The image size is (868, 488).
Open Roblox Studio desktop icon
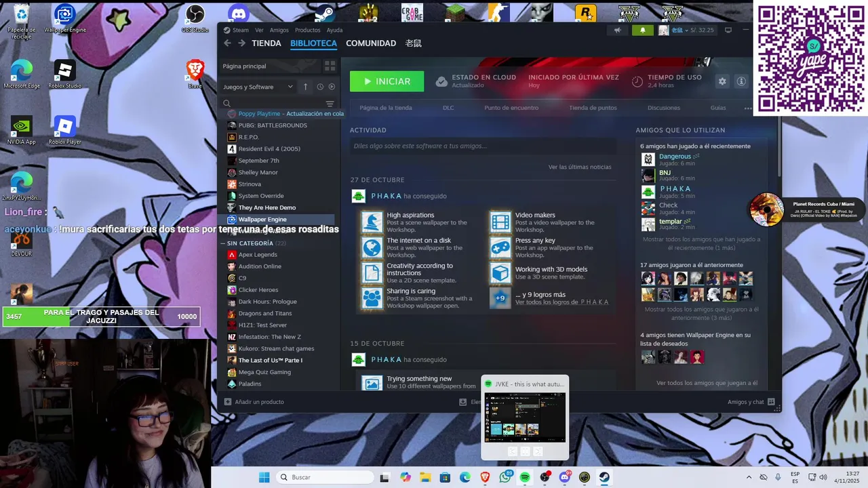64,74
